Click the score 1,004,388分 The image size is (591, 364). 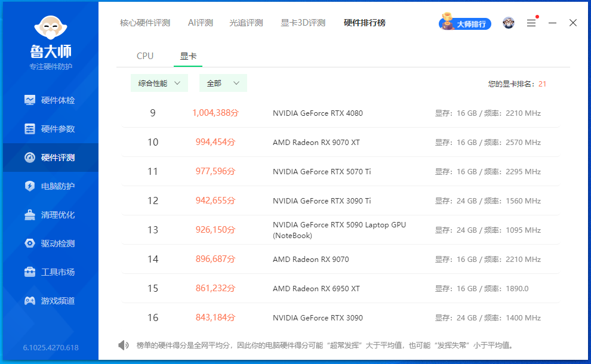216,113
